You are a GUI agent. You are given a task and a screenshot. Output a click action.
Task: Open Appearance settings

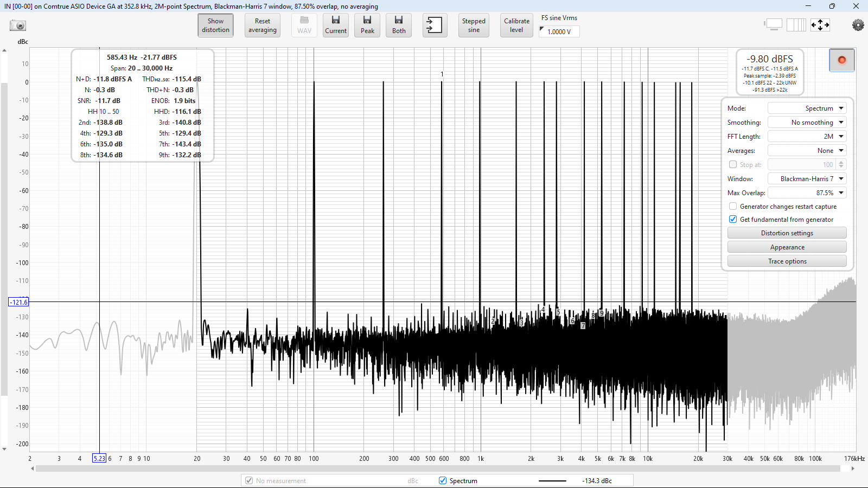click(x=787, y=247)
